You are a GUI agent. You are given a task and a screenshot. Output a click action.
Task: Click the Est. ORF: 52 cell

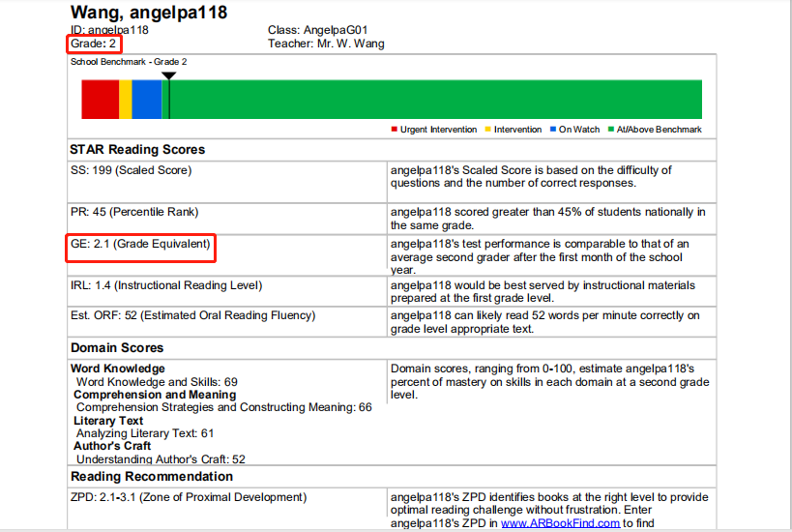[227, 321]
